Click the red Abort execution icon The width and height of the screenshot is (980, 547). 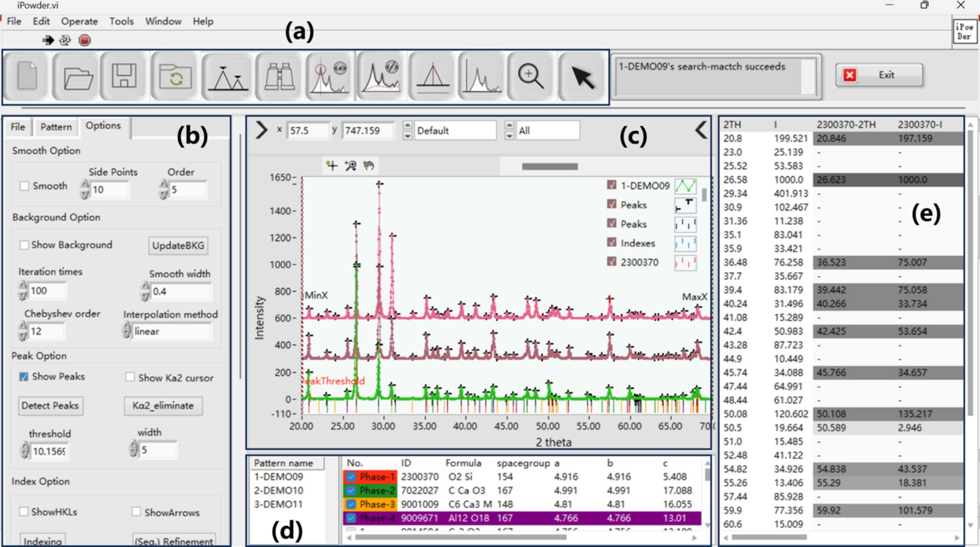tap(85, 40)
